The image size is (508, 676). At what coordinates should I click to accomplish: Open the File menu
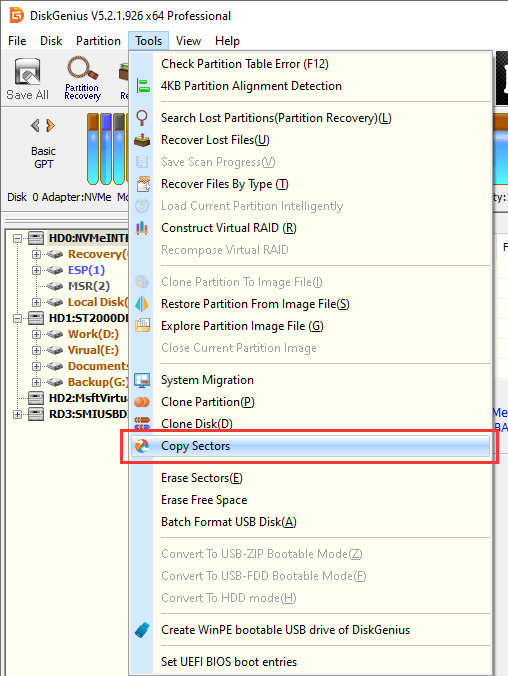(x=17, y=41)
